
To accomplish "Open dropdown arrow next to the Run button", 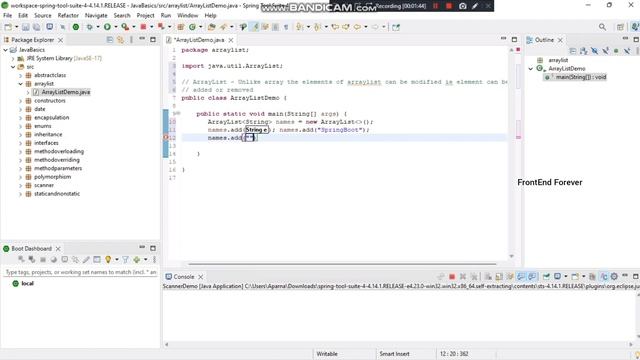I will [116, 27].
